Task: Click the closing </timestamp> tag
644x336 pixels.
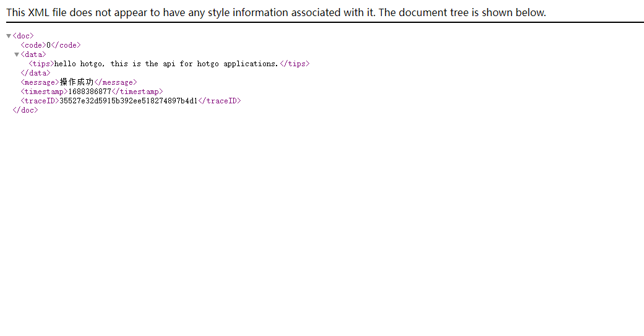Action: pyautogui.click(x=137, y=92)
